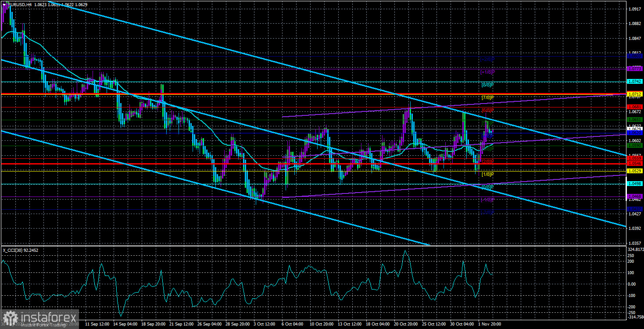Viewport: 644px width, 329px height.
Task: Click the cyan 1.0498 price level tag
Action: pyautogui.click(x=635, y=184)
